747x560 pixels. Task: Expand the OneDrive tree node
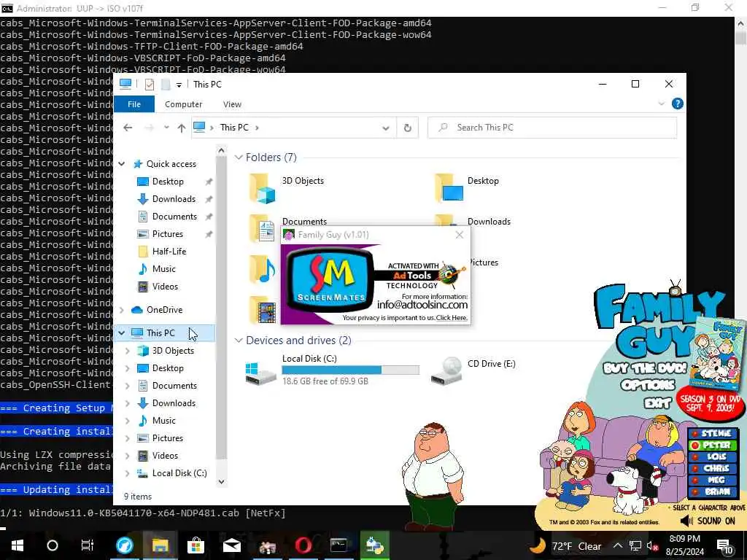pos(122,310)
